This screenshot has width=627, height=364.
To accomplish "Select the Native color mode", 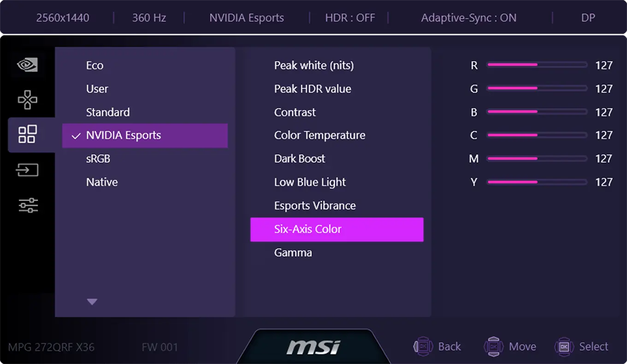I will coord(102,182).
